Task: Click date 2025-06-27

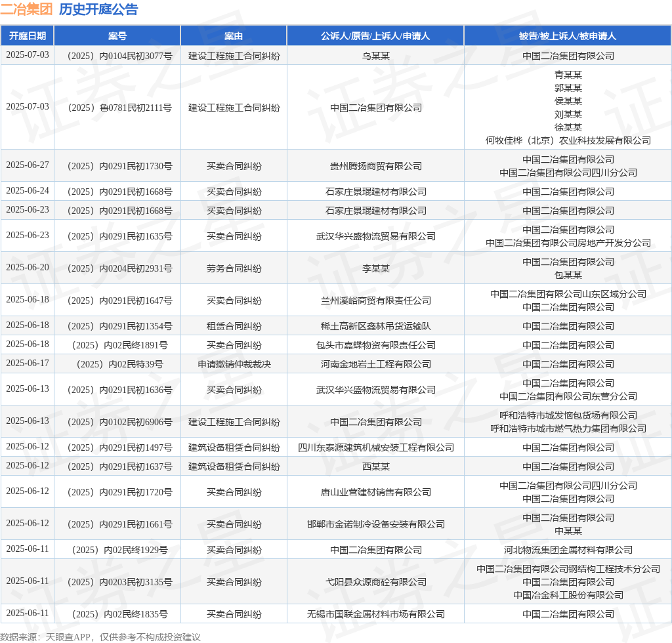Action: click(x=28, y=165)
